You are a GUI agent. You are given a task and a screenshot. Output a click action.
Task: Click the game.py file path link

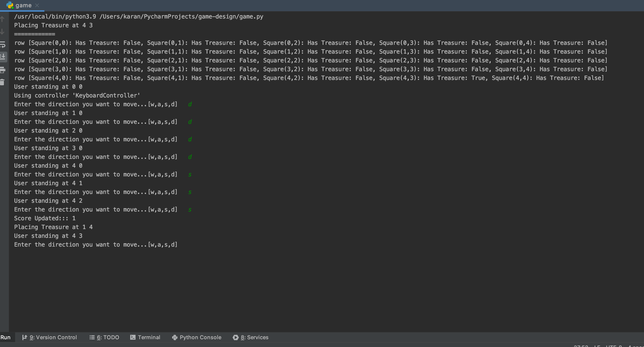[181, 17]
